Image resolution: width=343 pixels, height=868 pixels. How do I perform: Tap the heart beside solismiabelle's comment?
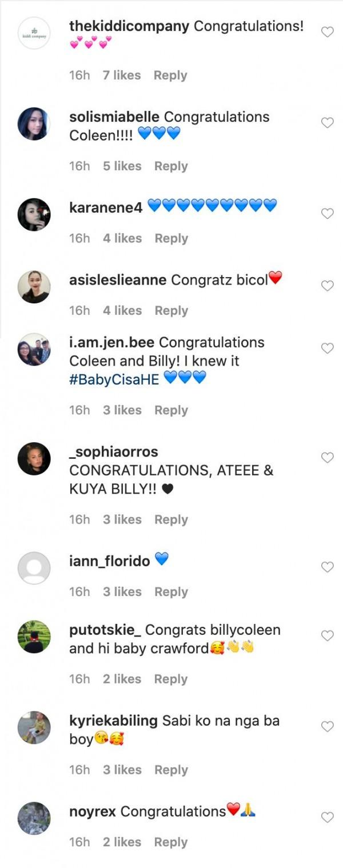(327, 123)
